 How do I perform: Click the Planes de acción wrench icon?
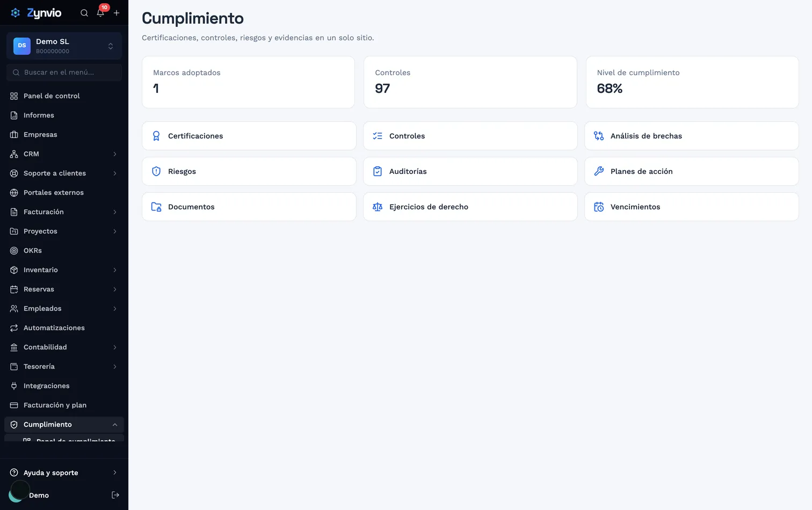pos(599,171)
